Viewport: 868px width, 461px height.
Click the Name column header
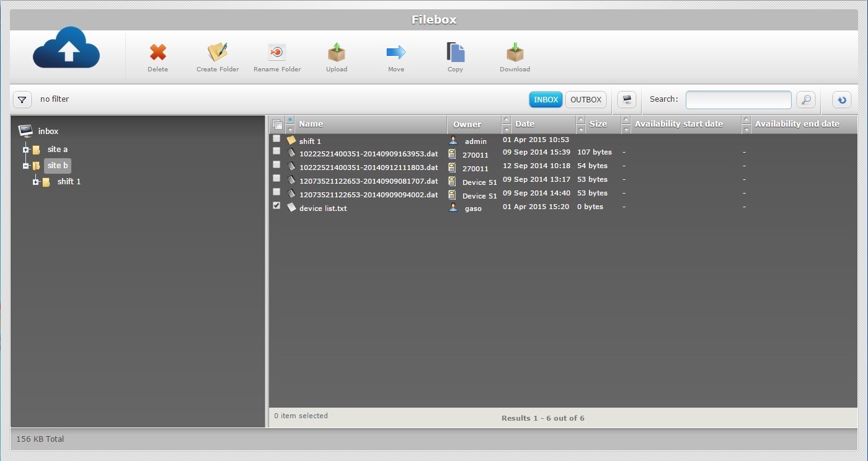(x=311, y=124)
